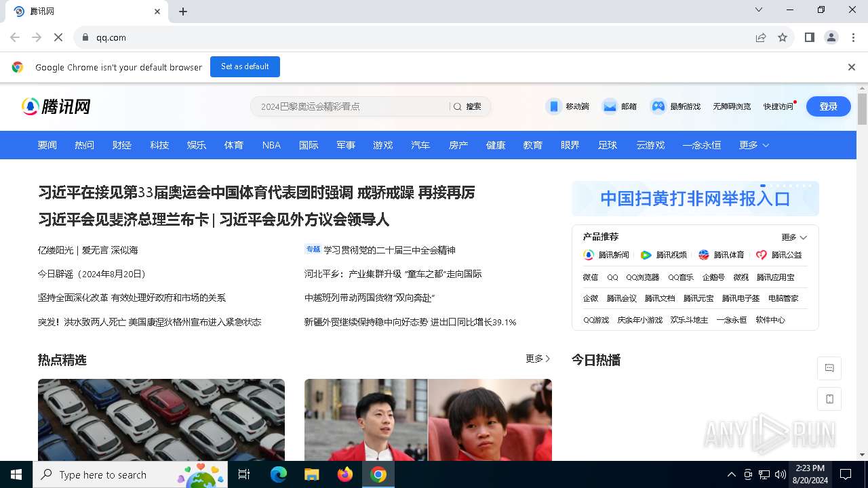Launch Firefox from taskbar
Viewport: 868px width, 488px height.
point(345,474)
